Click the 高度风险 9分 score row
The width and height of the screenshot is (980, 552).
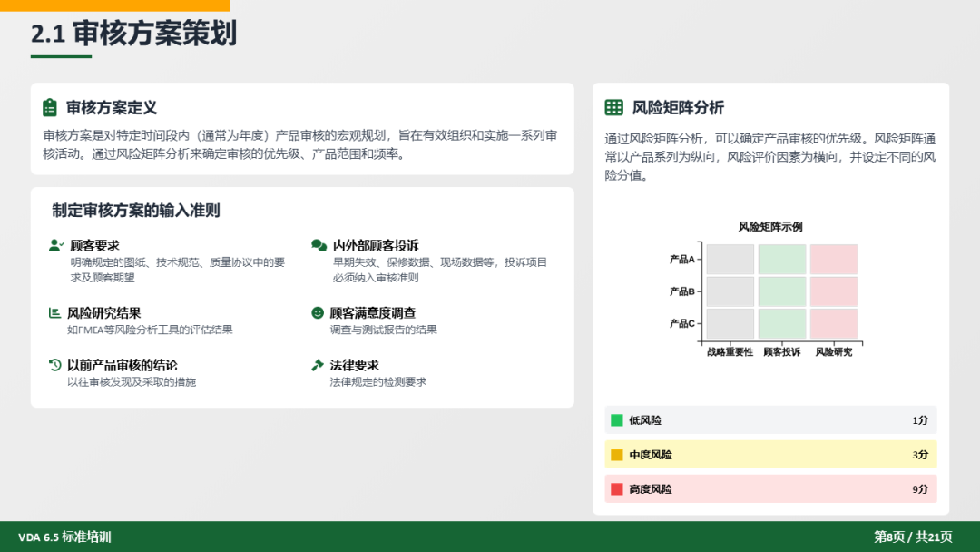pos(770,489)
